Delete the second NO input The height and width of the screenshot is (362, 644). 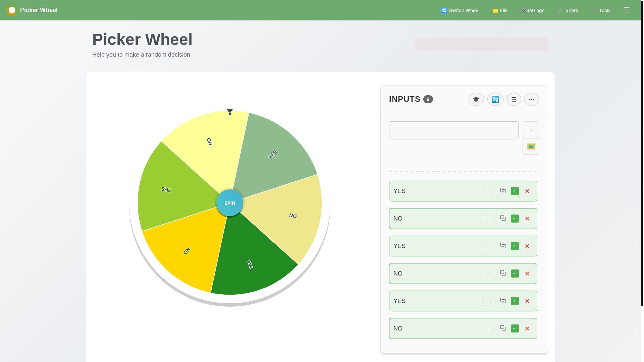[527, 274]
